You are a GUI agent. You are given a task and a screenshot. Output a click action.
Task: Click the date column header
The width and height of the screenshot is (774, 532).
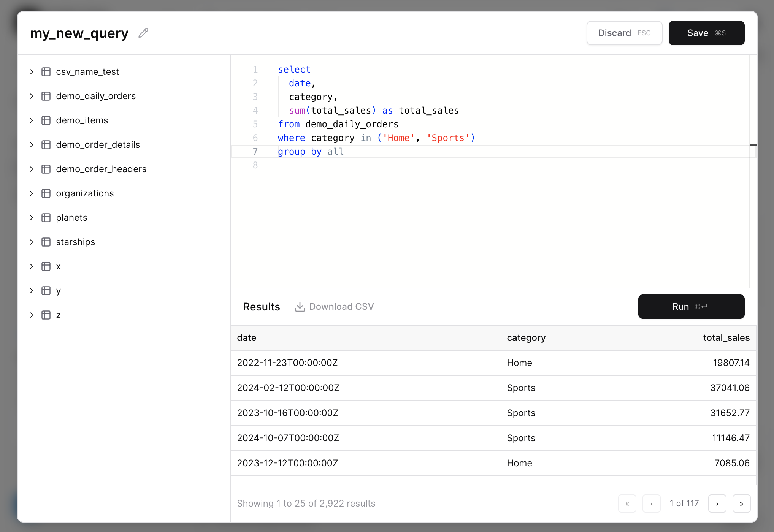[247, 337]
